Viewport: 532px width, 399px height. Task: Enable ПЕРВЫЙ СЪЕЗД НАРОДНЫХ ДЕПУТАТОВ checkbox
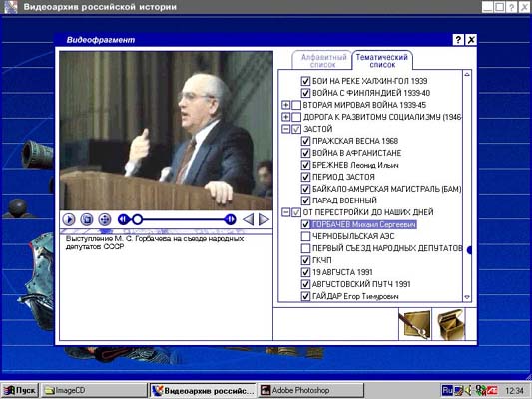[x=305, y=248]
